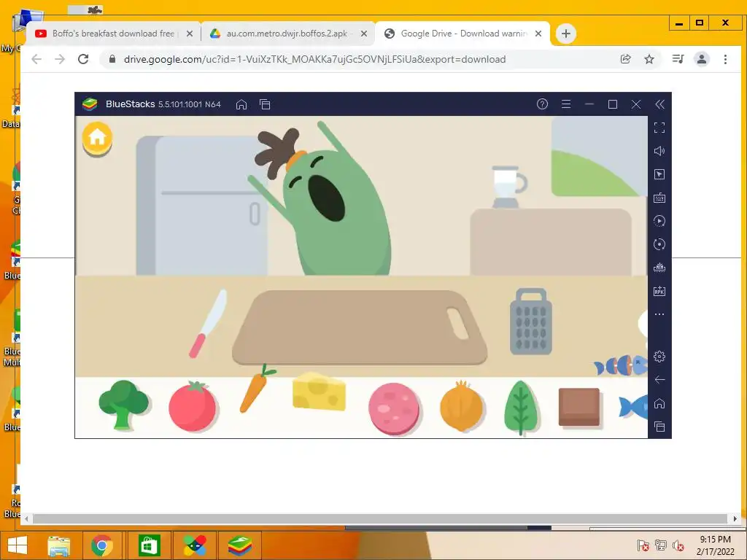747x560 pixels.
Task: Pick the chocolate block ingredient
Action: point(579,407)
